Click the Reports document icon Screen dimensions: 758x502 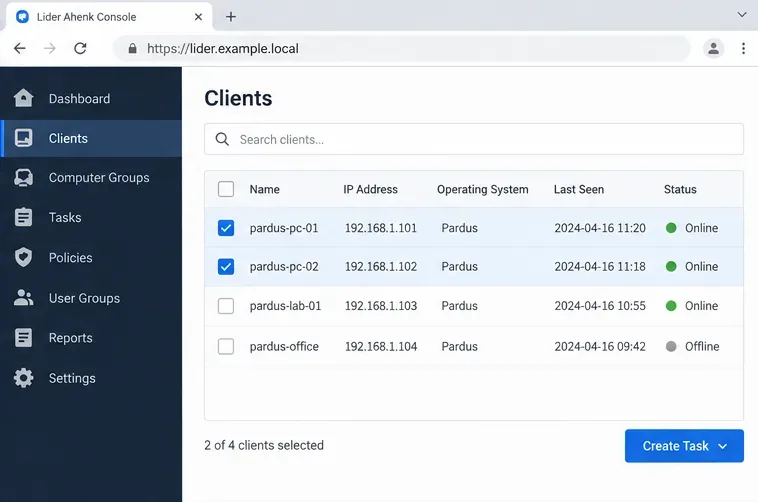point(23,338)
